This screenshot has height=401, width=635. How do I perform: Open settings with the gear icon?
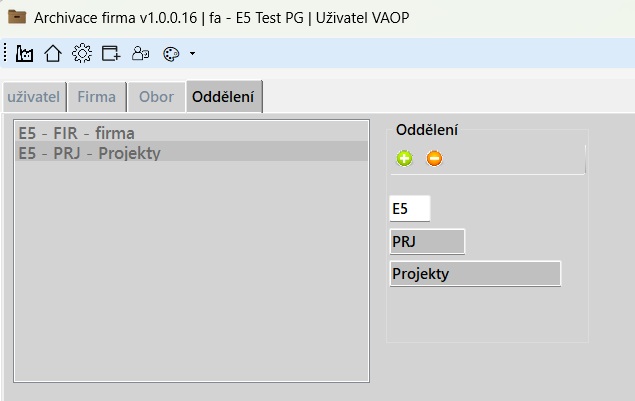pyautogui.click(x=82, y=53)
